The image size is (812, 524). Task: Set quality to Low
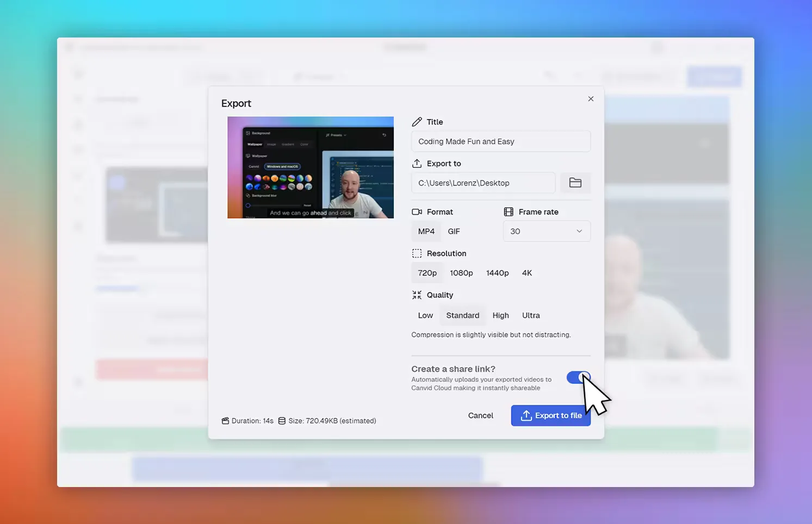tap(425, 315)
